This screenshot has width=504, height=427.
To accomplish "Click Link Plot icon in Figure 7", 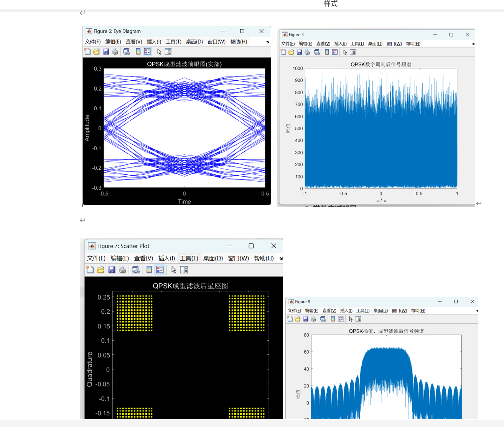I will pyautogui.click(x=135, y=270).
